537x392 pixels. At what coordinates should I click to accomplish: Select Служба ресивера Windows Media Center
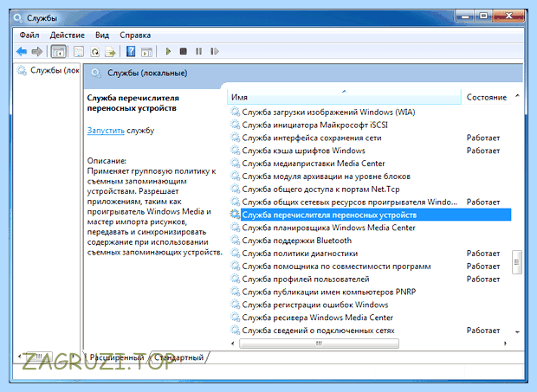(x=318, y=318)
